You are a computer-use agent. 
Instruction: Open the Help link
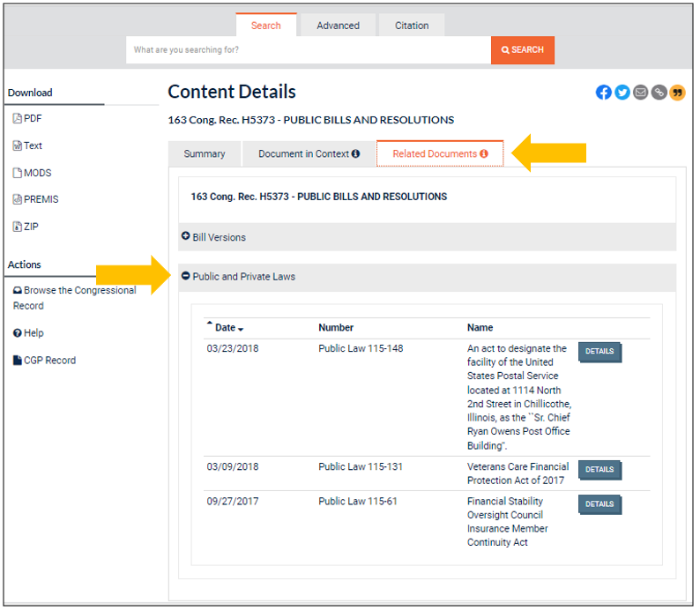33,333
